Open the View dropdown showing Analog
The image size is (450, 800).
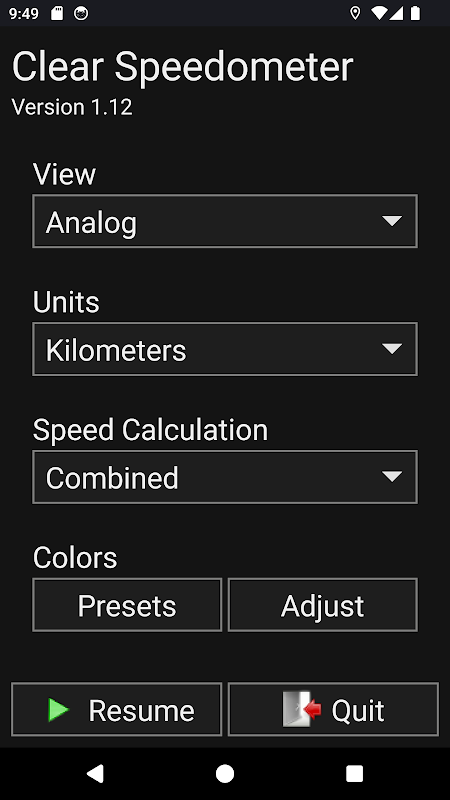click(225, 221)
